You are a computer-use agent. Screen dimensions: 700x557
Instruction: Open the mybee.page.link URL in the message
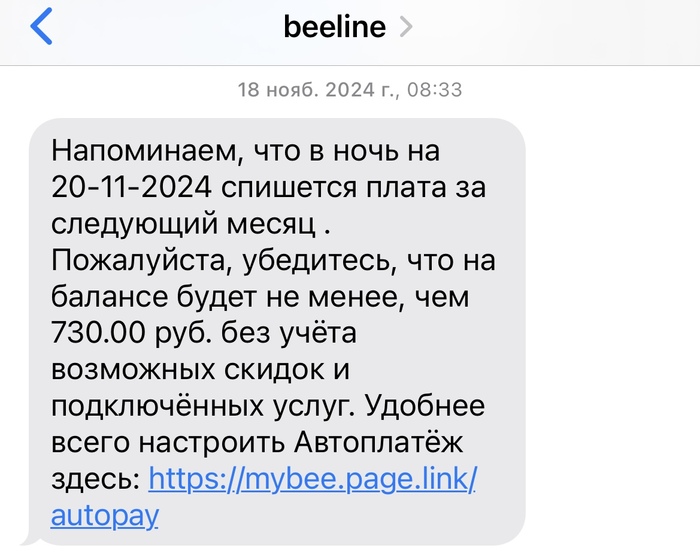[x=312, y=479]
